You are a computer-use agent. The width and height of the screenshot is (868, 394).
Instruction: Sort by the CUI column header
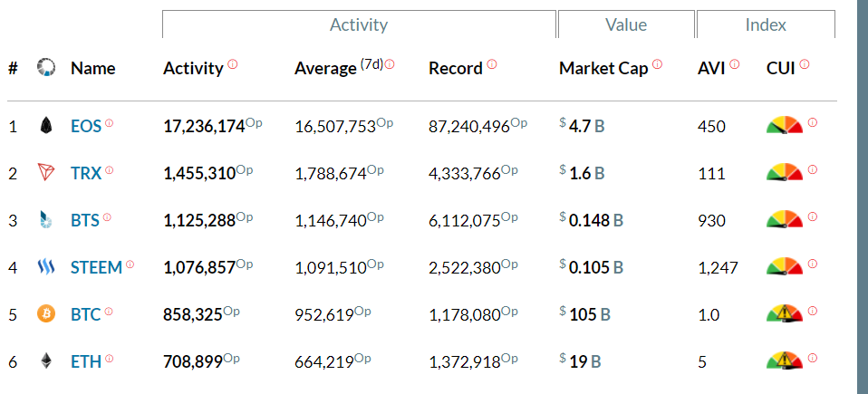pyautogui.click(x=780, y=69)
